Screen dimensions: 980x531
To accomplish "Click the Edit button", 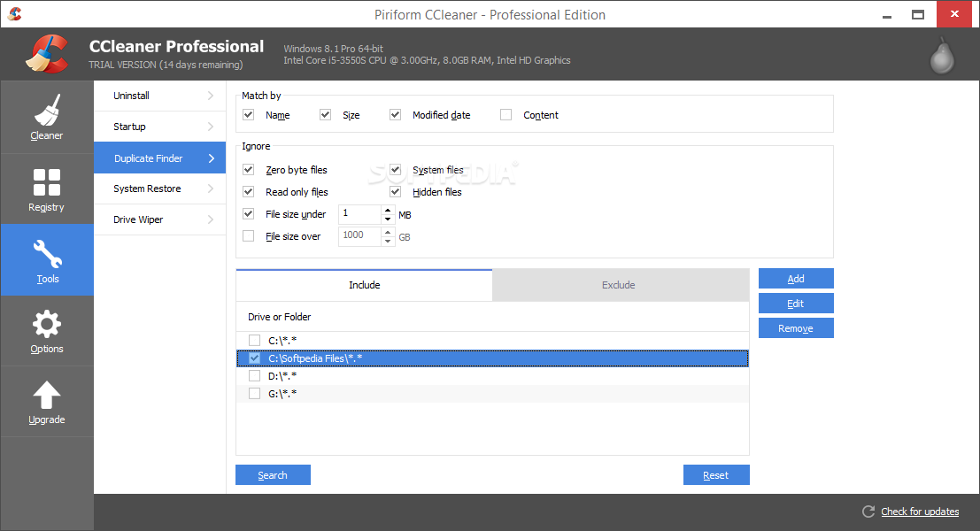I will [x=796, y=304].
